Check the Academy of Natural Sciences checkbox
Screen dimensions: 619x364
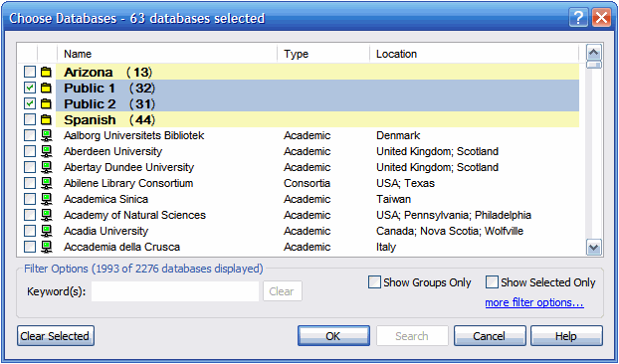pyautogui.click(x=30, y=215)
